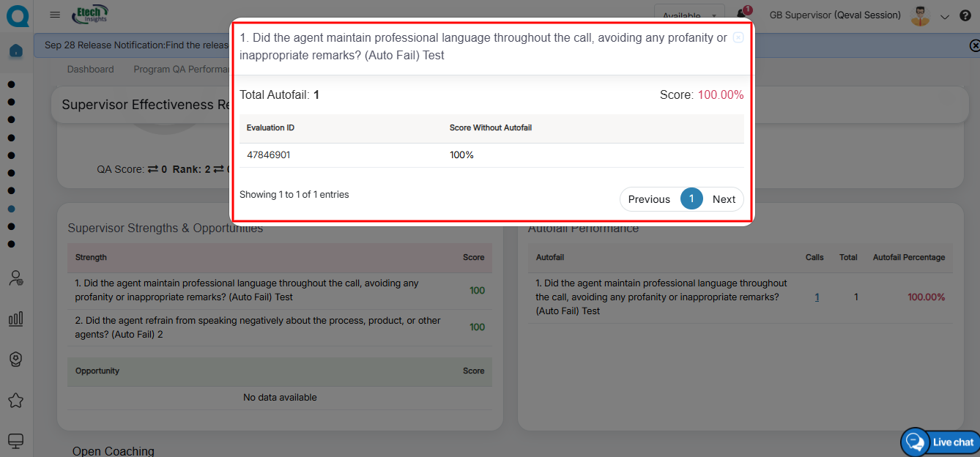Click the star icon in sidebar

15,400
